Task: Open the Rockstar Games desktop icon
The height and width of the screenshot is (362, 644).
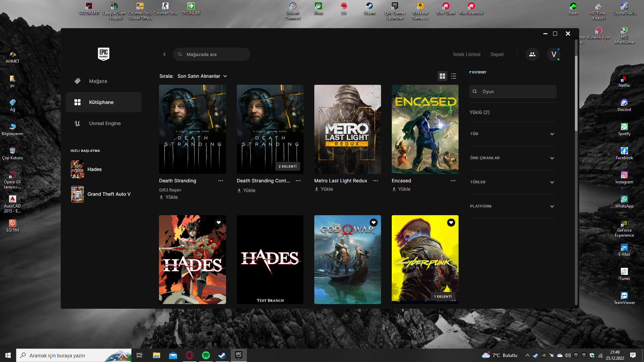Action: tap(420, 11)
